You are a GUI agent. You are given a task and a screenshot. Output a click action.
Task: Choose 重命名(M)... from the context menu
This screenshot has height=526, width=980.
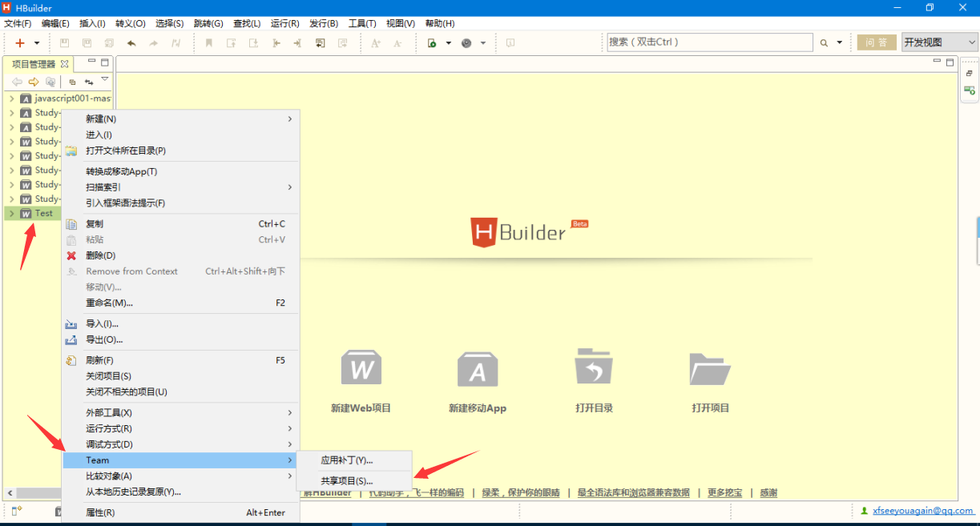click(x=109, y=303)
